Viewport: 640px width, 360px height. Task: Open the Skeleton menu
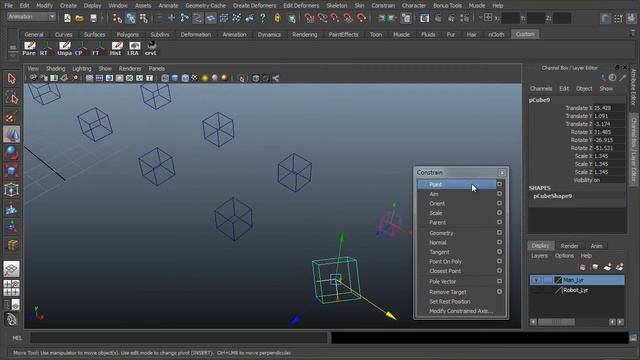(337, 6)
